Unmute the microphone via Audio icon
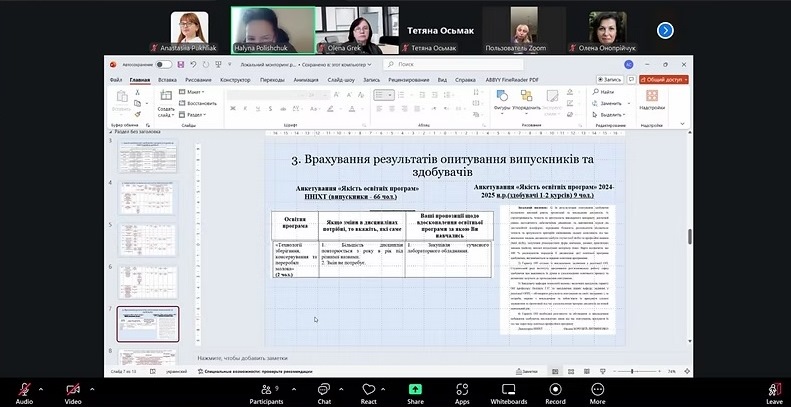Viewport: 791px width, 407px height. pyautogui.click(x=24, y=388)
